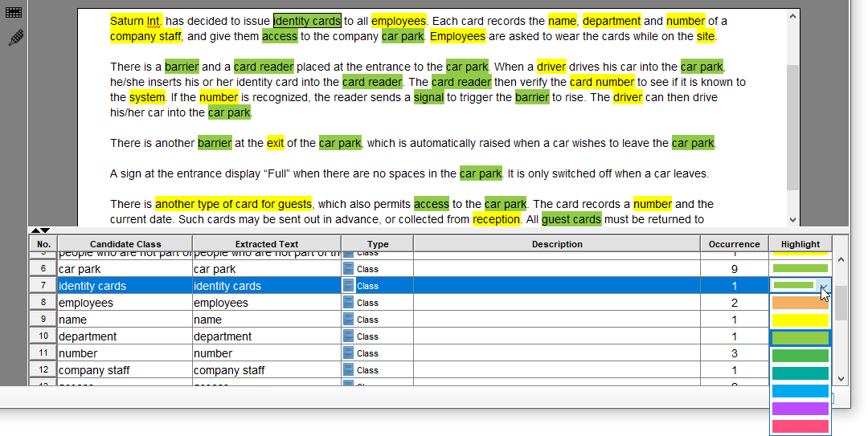Click the Class icon in name row
The height and width of the screenshot is (436, 868).
[x=348, y=320]
